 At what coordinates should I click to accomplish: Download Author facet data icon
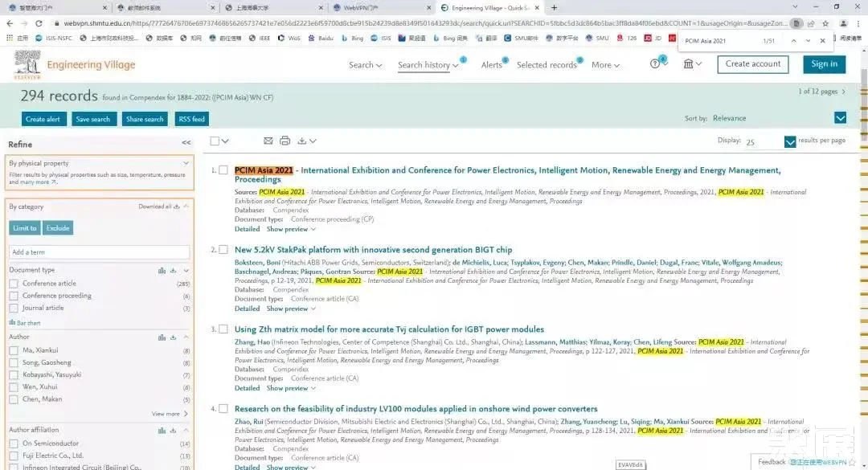click(174, 337)
